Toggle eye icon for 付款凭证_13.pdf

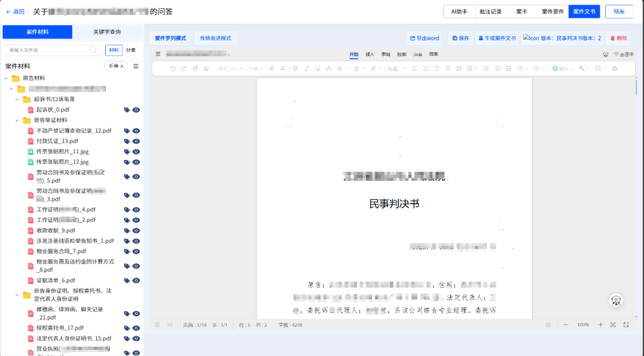(x=136, y=141)
